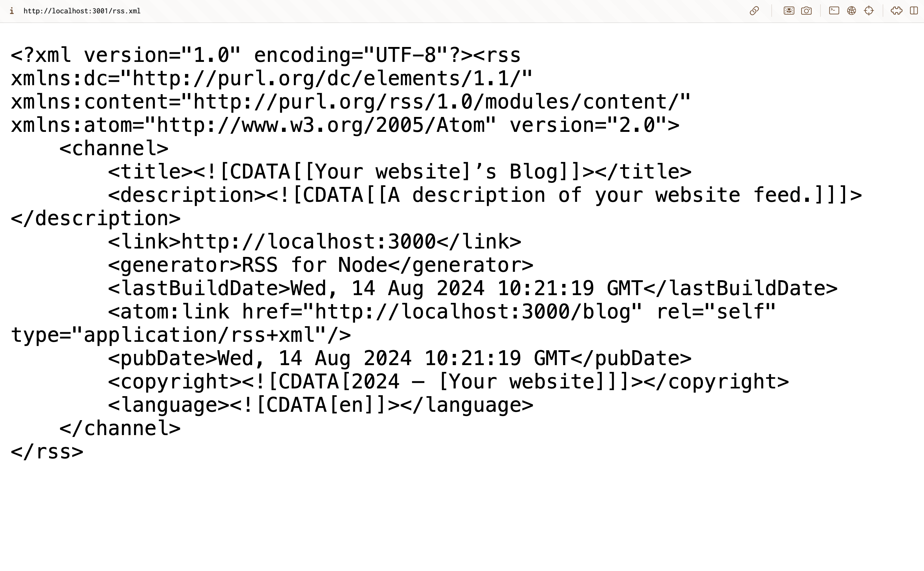Image resolution: width=924 pixels, height=571 pixels.
Task: Toggle the split view sidebar icon
Action: pos(914,11)
